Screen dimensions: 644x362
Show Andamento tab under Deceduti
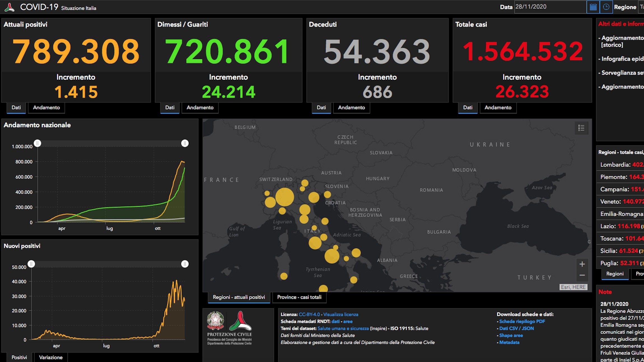[351, 108]
